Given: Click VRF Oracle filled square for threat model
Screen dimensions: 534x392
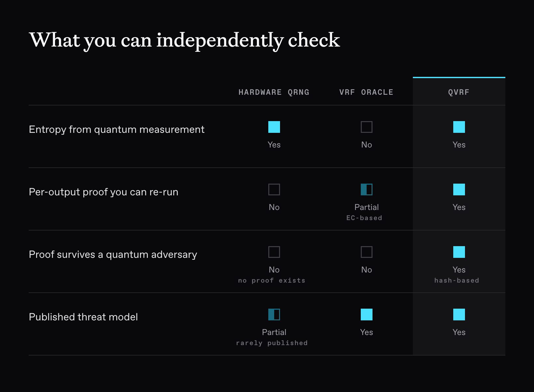Looking at the screenshot, I should [367, 315].
